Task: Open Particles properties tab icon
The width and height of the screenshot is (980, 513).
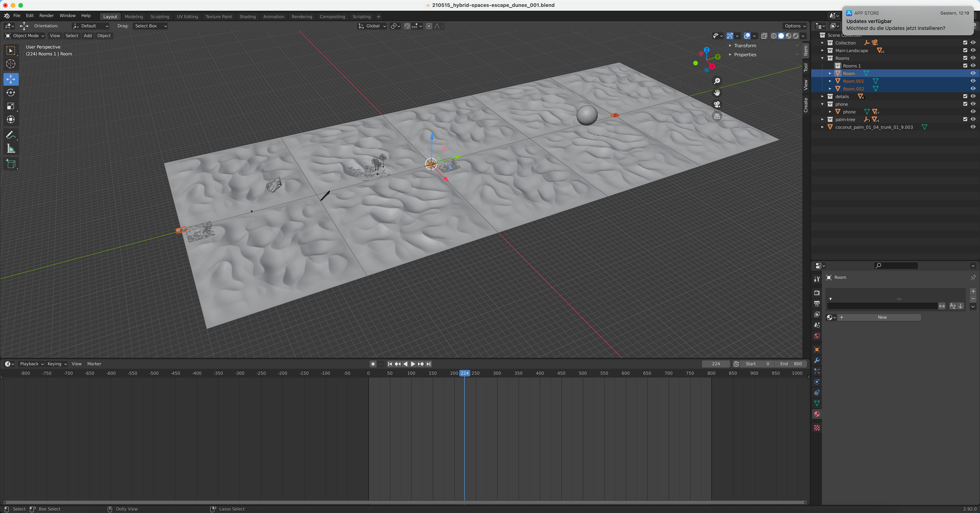Action: tap(816, 371)
